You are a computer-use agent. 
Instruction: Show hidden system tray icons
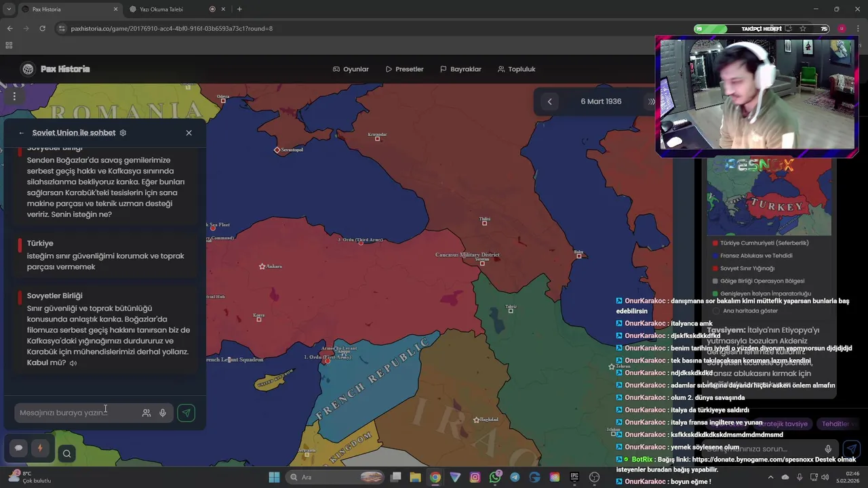(770, 477)
